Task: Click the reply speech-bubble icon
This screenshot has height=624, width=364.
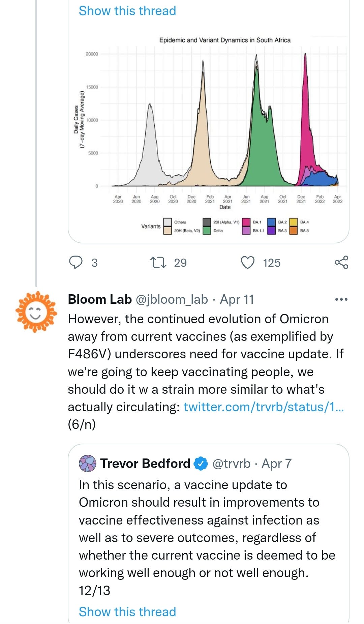Action: point(75,262)
